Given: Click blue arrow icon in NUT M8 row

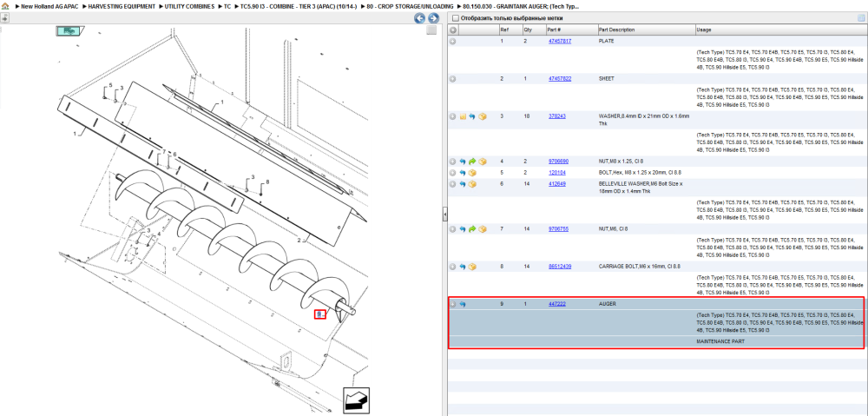Looking at the screenshot, I should pos(463,162).
